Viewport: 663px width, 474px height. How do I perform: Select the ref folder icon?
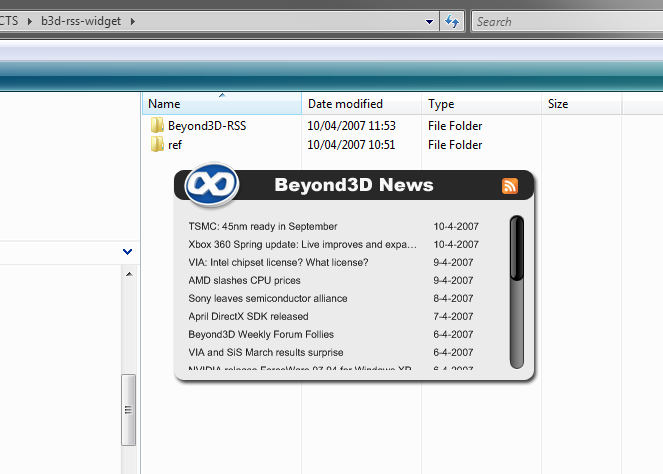pyautogui.click(x=157, y=144)
